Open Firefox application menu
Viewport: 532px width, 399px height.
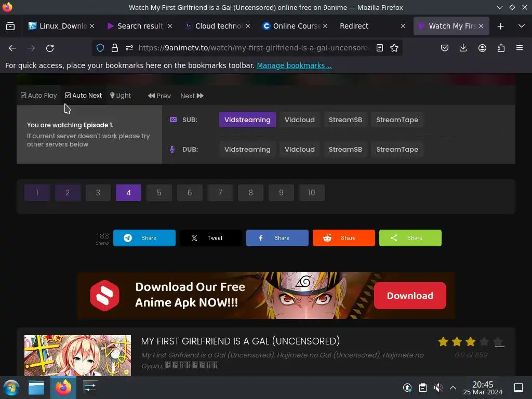(520, 48)
